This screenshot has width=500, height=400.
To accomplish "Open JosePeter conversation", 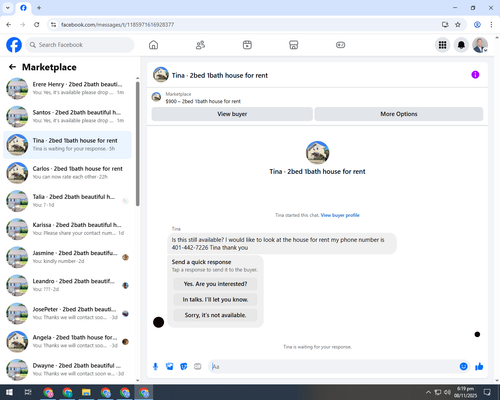I will click(67, 313).
